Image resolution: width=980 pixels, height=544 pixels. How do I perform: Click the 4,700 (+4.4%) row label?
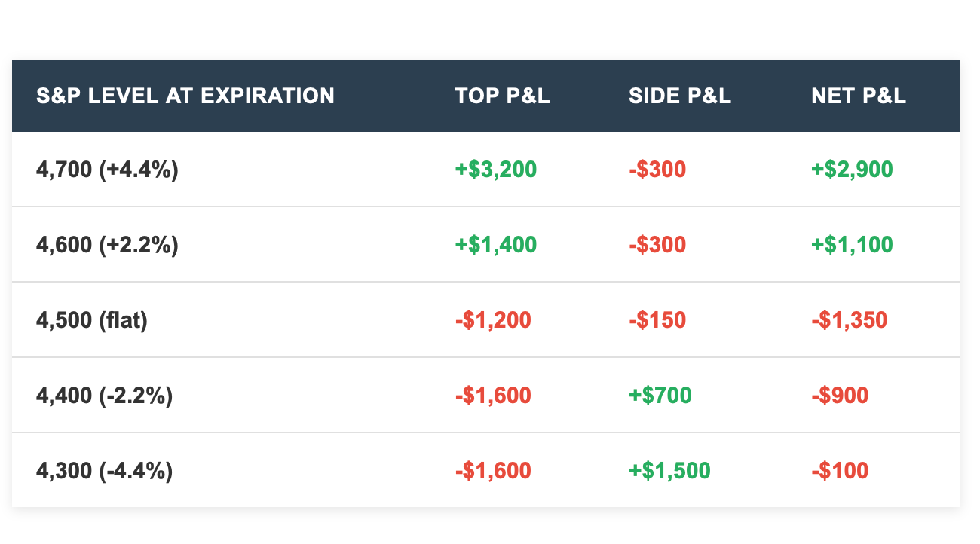coord(107,170)
